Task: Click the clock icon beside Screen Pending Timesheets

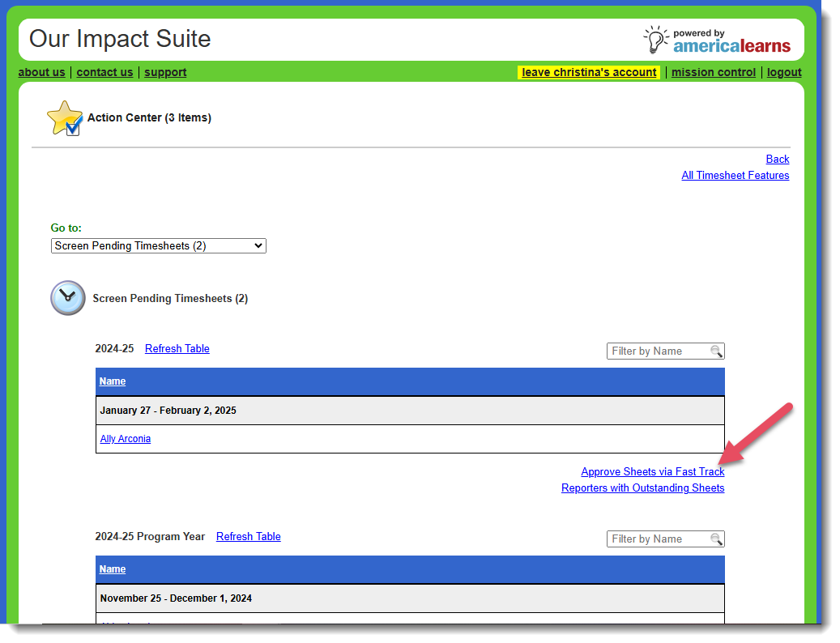Action: point(68,298)
